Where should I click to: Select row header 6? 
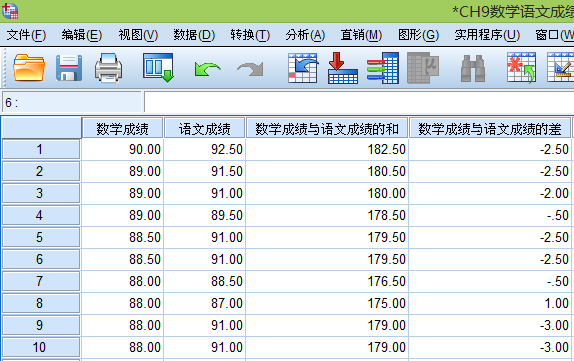click(x=41, y=259)
